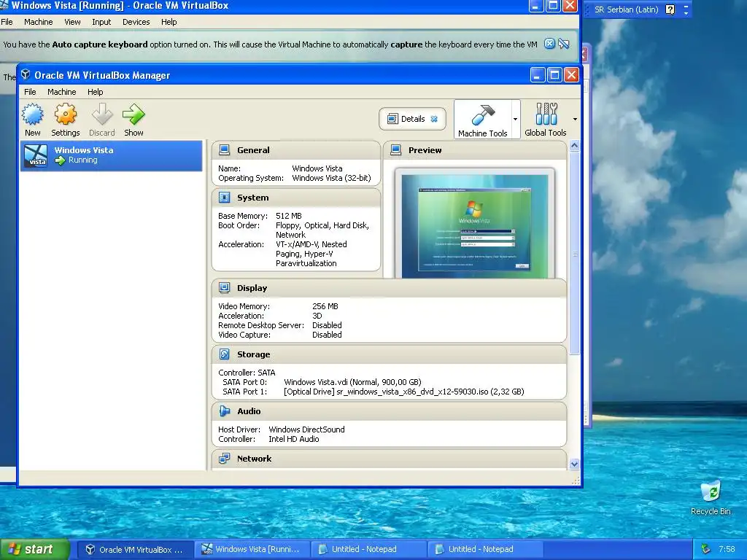This screenshot has width=747, height=560.
Task: Click the General section monitor icon
Action: 224,150
